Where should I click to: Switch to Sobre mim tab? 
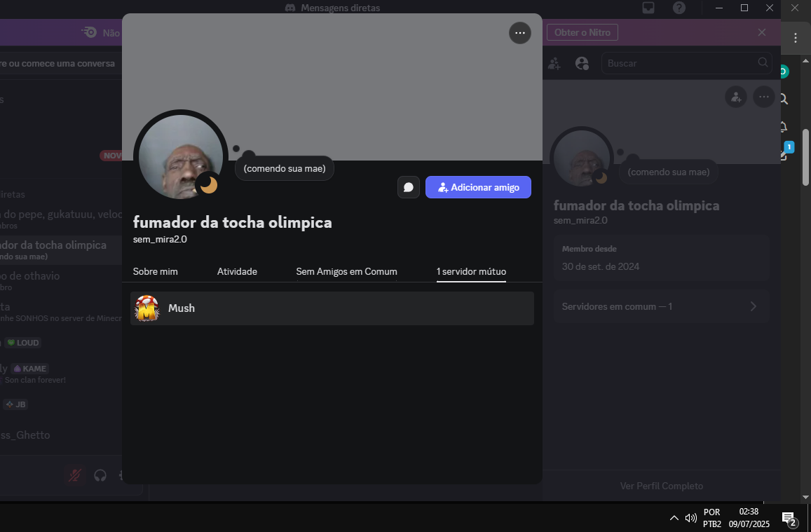click(x=155, y=271)
